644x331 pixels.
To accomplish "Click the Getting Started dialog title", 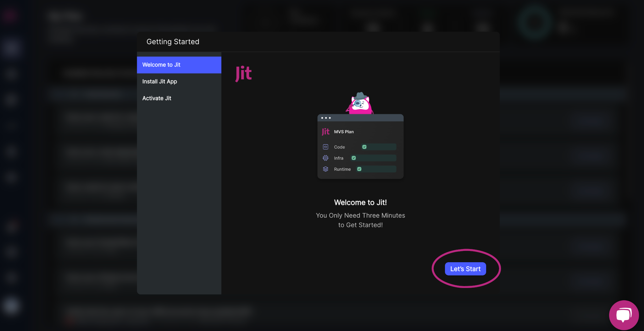I will (x=173, y=42).
